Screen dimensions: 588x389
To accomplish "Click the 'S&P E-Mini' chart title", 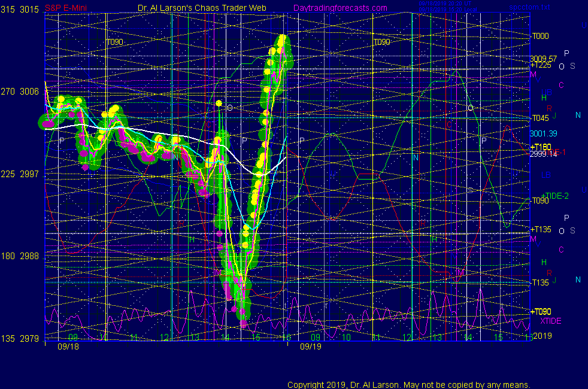I will 66,8.
